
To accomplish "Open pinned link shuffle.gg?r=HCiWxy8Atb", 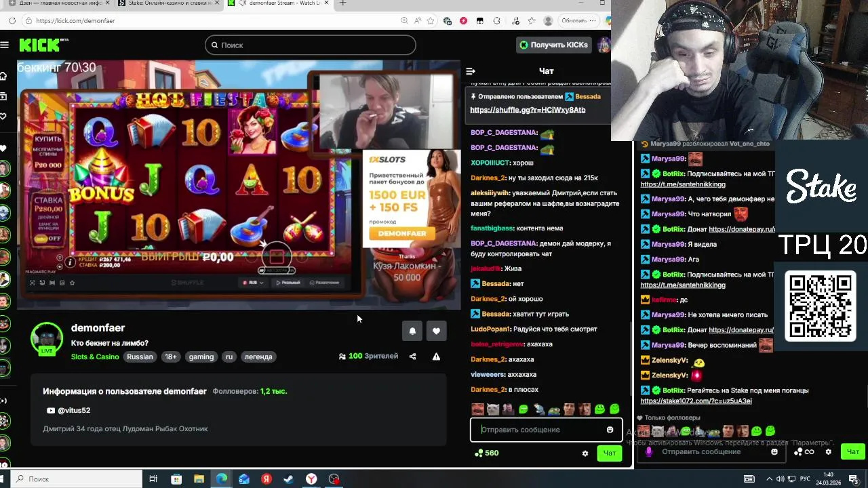I will pos(528,110).
